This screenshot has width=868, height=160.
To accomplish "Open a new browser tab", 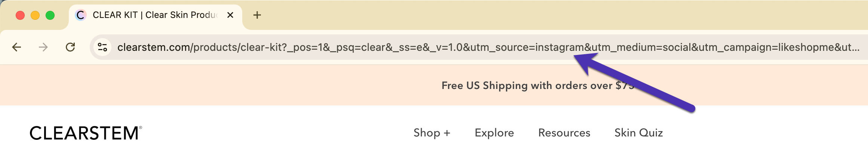I will (257, 15).
